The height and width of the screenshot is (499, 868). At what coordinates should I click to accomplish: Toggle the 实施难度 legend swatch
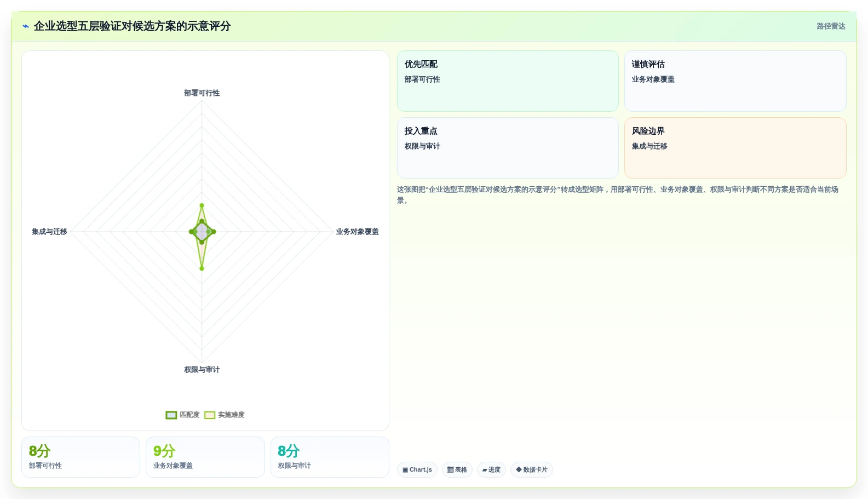[x=210, y=415]
